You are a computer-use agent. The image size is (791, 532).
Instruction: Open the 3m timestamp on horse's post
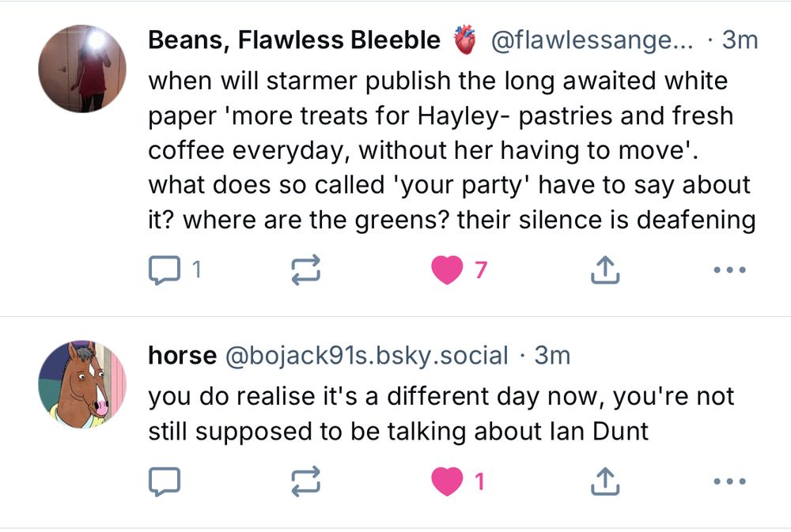click(552, 356)
